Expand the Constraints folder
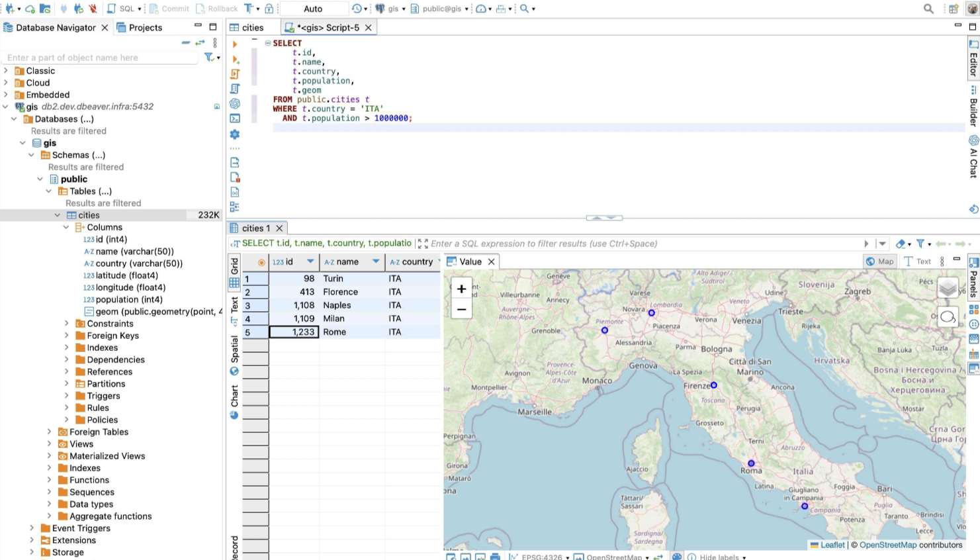Image resolution: width=980 pixels, height=560 pixels. [66, 324]
